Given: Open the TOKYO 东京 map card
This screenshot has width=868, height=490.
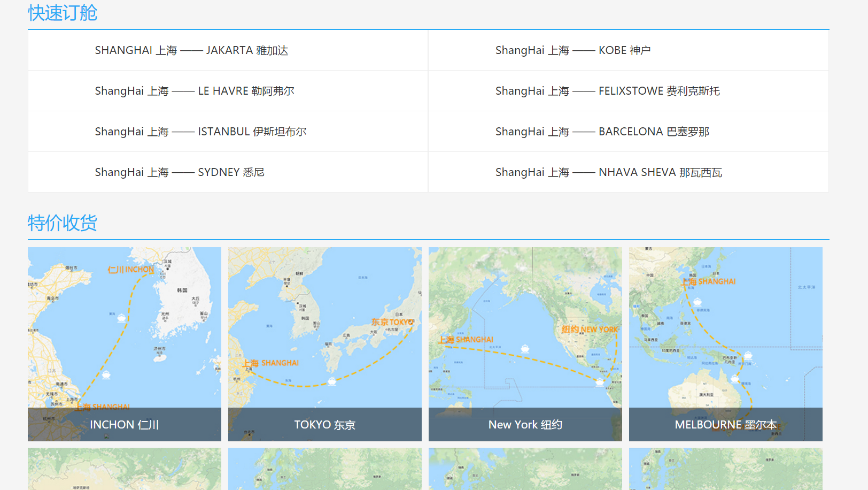Looking at the screenshot, I should tap(324, 344).
